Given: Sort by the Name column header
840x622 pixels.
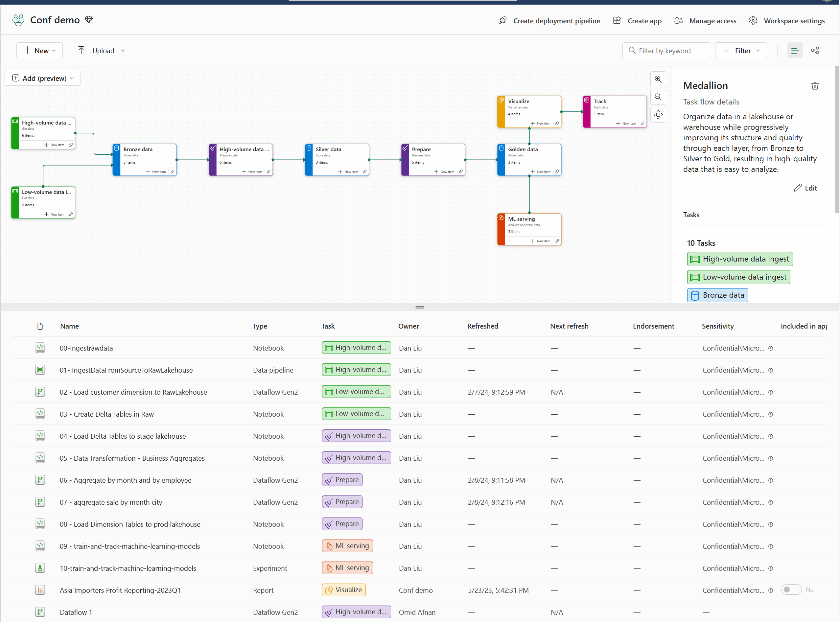Looking at the screenshot, I should (x=70, y=326).
